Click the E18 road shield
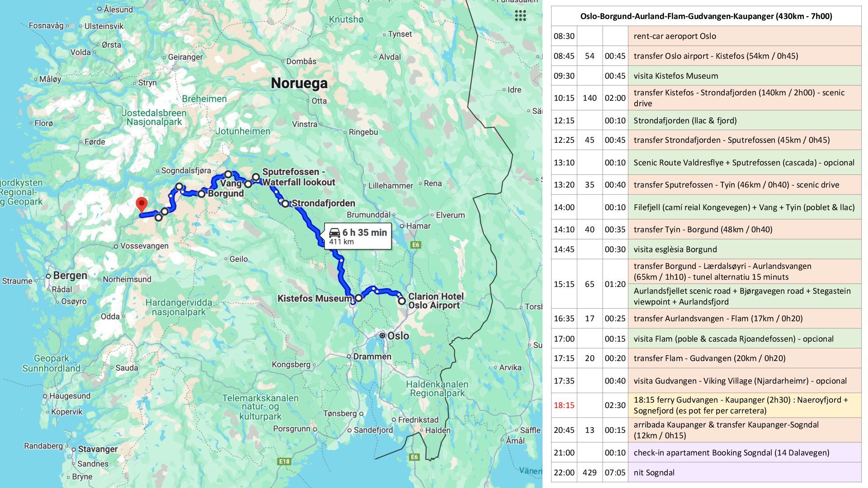 [284, 461]
